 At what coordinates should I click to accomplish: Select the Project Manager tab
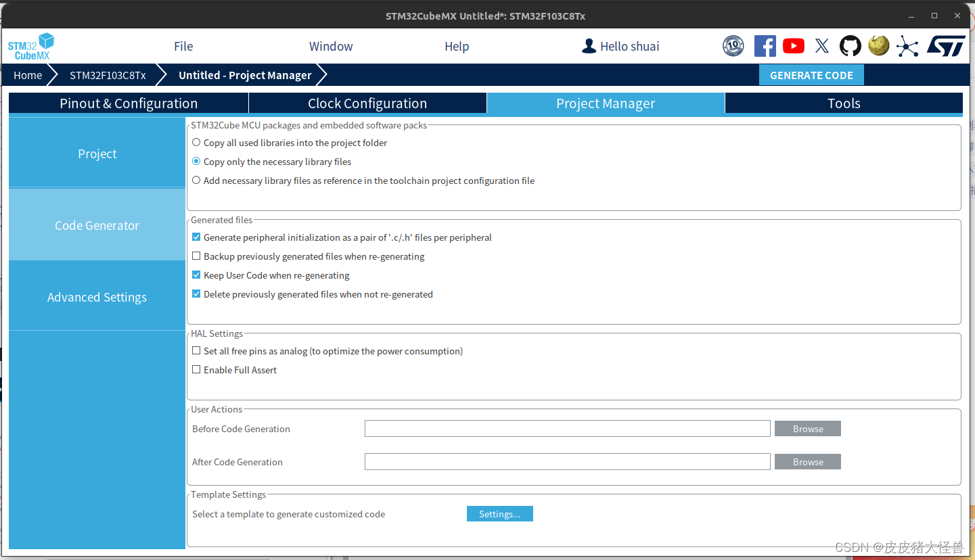click(x=606, y=103)
